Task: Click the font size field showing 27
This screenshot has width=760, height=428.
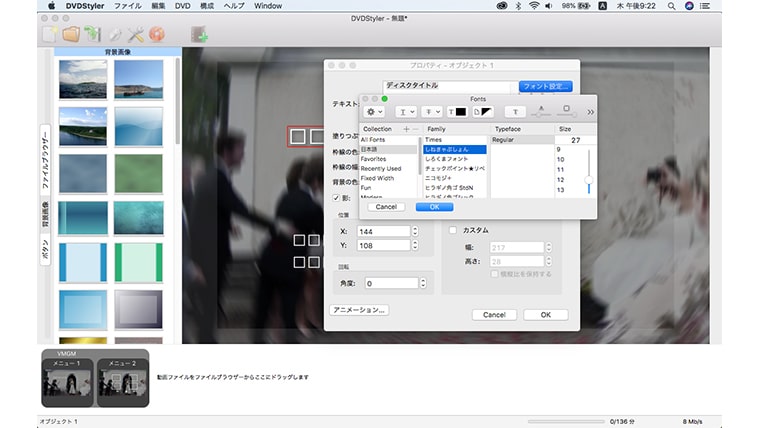Action: tap(575, 140)
